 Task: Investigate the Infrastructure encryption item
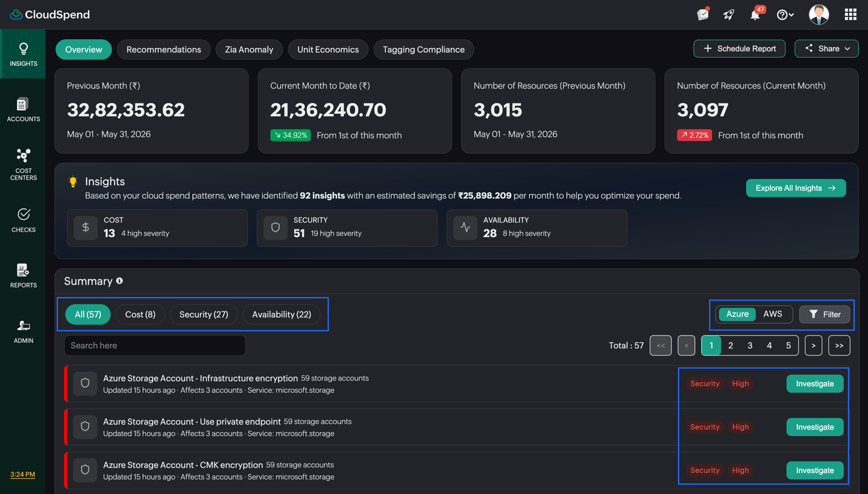[x=815, y=384]
